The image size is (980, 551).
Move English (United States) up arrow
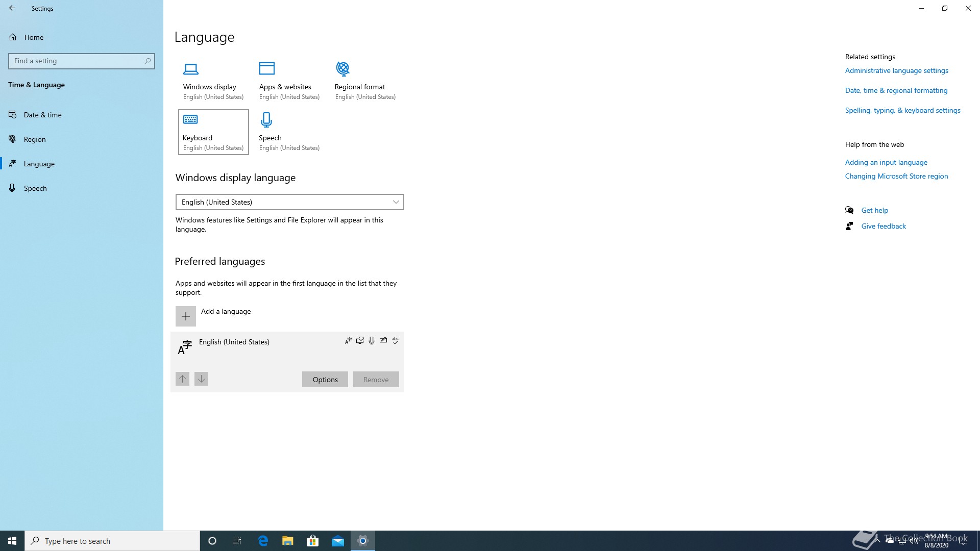coord(182,379)
